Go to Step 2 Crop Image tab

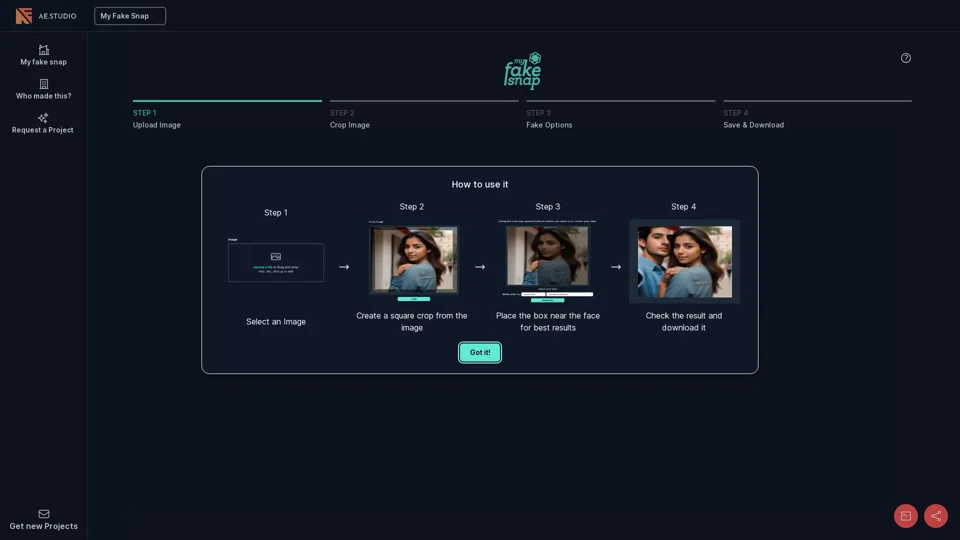pos(424,118)
